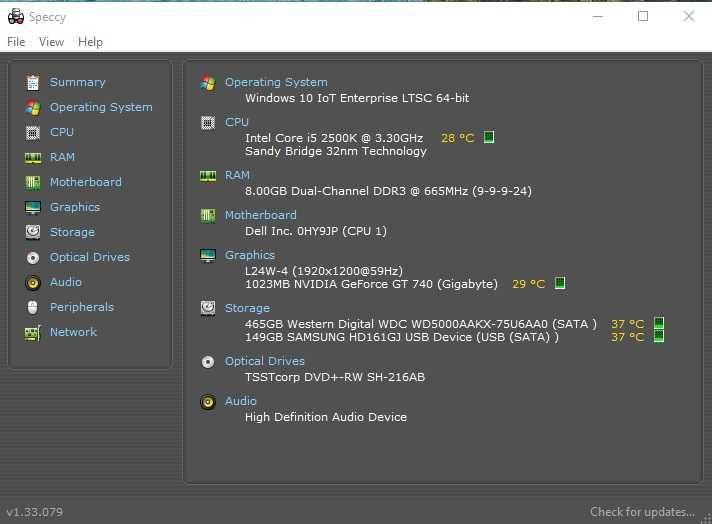Click the Audio speaker icon in the sidebar
Screen dimensions: 712x524
(x=33, y=282)
